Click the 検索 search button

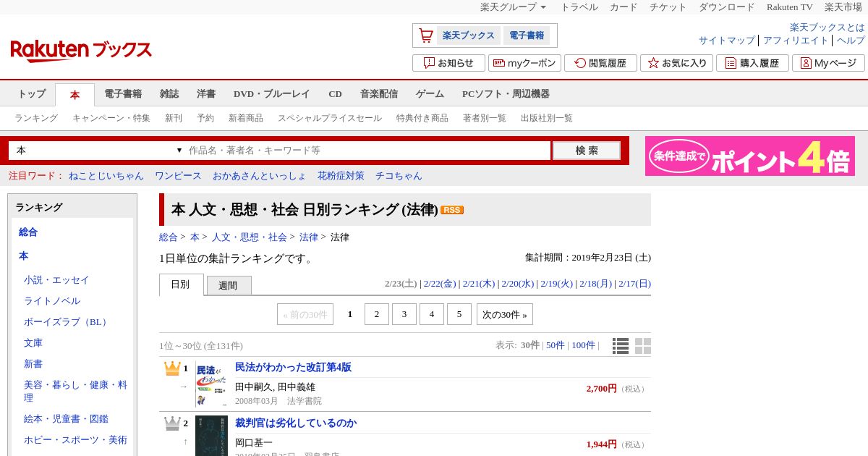point(587,151)
